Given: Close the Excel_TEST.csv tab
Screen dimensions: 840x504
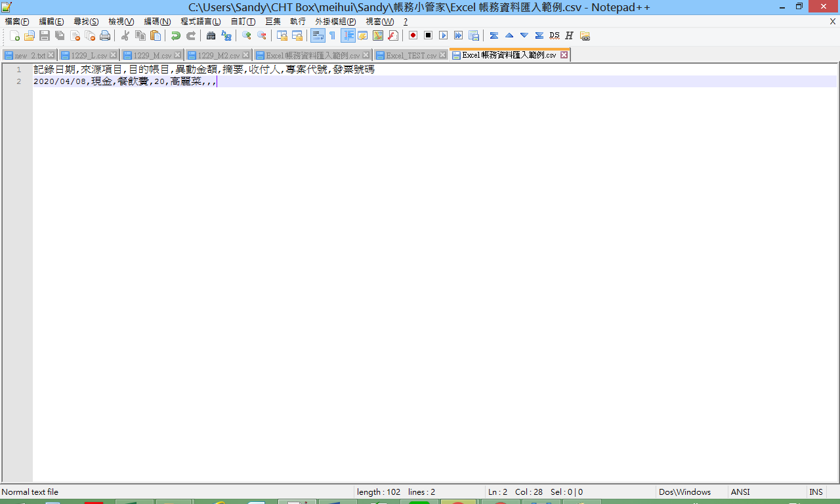Looking at the screenshot, I should (442, 55).
